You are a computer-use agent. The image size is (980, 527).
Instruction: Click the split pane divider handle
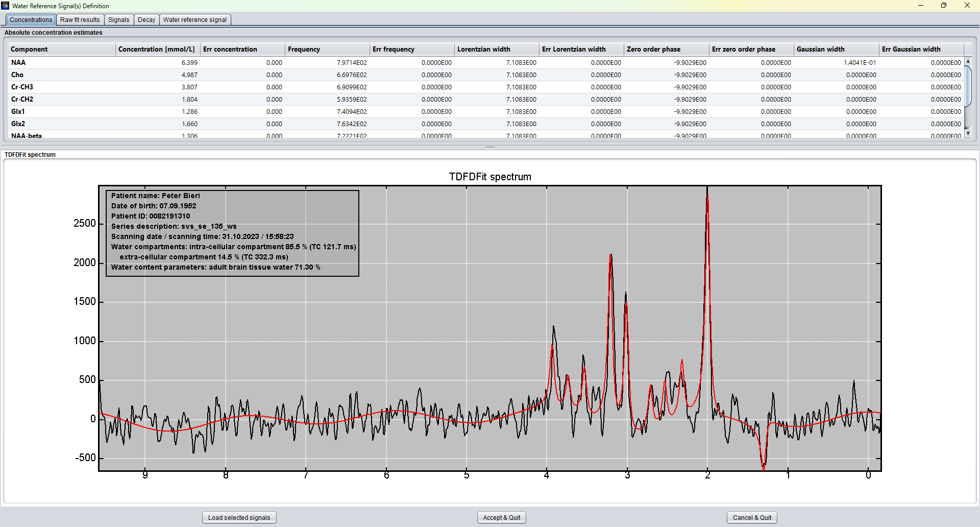pyautogui.click(x=490, y=147)
